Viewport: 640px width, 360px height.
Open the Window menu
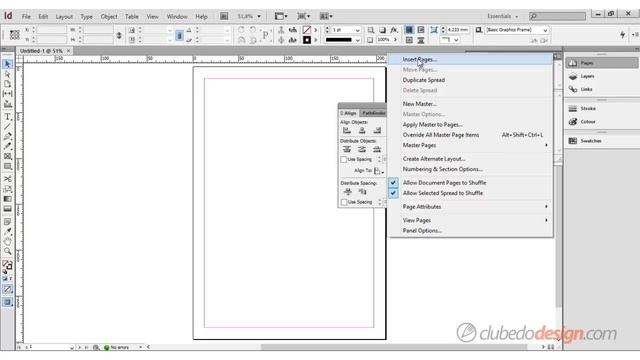[x=177, y=17]
